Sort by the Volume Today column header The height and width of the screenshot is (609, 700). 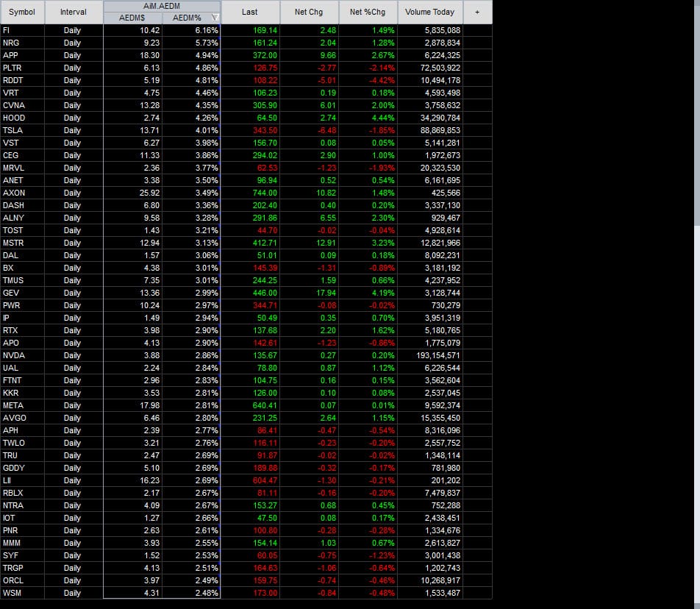coord(430,12)
